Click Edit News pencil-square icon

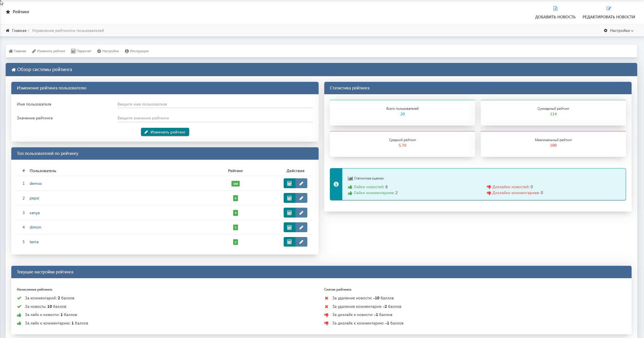608,9
